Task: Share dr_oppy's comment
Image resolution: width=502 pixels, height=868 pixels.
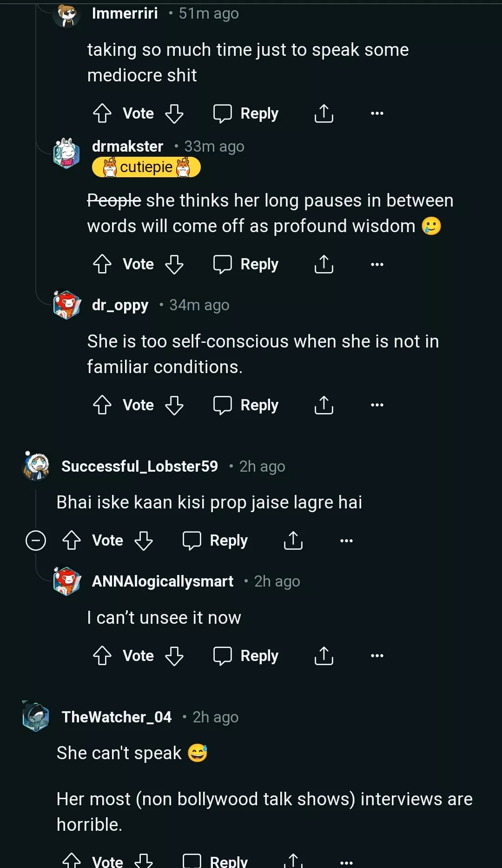Action: [x=324, y=405]
